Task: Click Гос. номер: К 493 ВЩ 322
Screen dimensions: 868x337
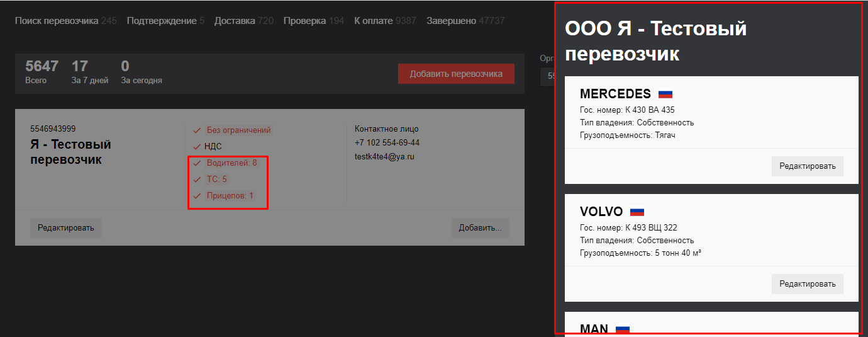Action: [628, 227]
